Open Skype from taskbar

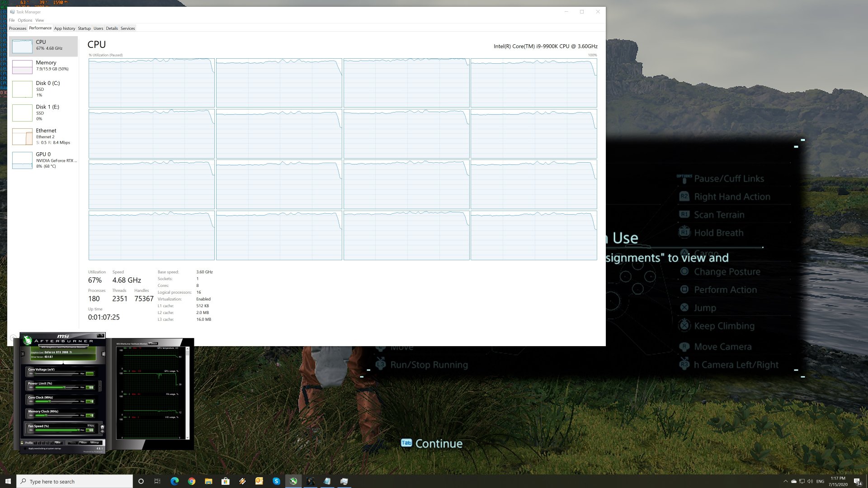(x=276, y=481)
